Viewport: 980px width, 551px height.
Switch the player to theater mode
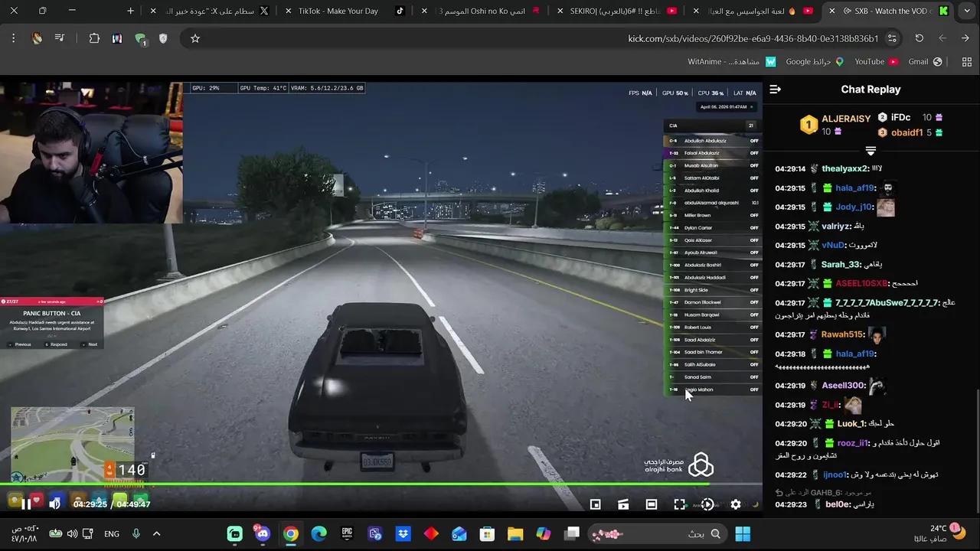[x=652, y=504]
